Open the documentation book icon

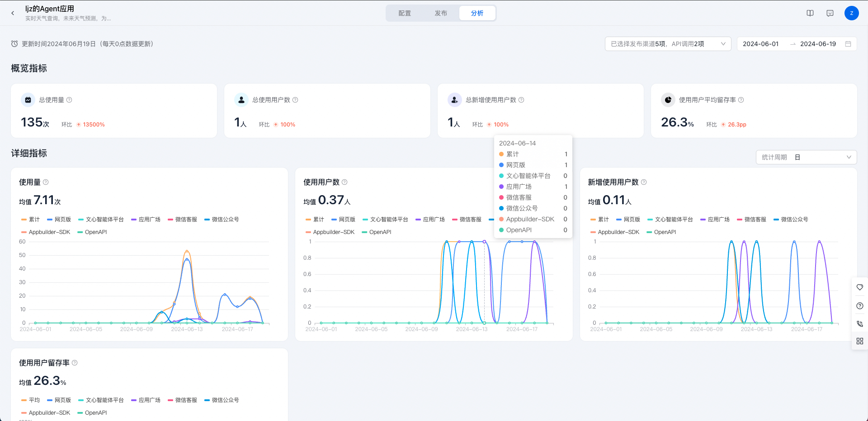(810, 13)
